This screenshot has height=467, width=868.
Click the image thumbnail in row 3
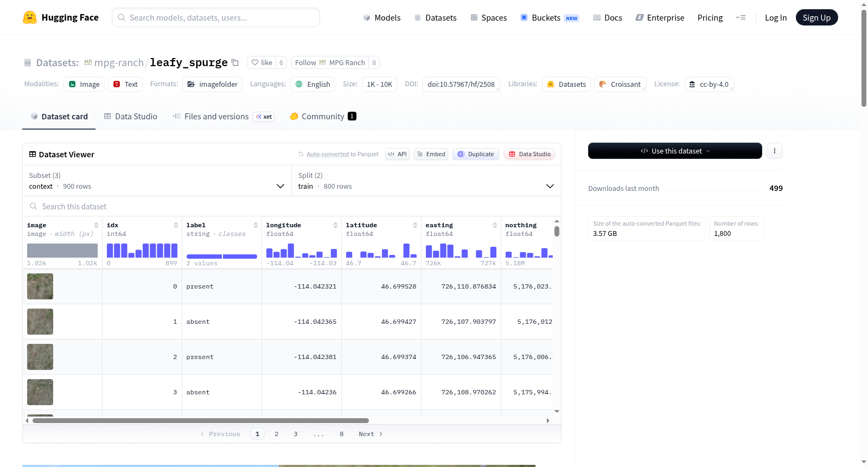(40, 392)
